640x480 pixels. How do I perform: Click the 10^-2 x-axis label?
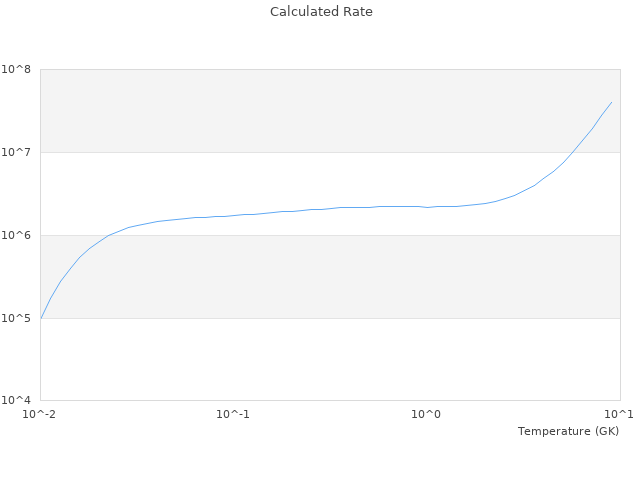coord(40,414)
